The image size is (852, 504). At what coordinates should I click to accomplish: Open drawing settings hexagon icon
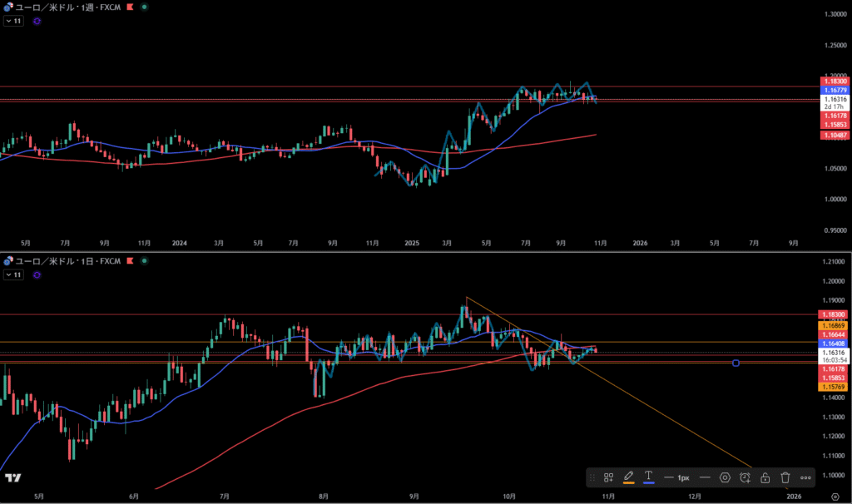[726, 477]
